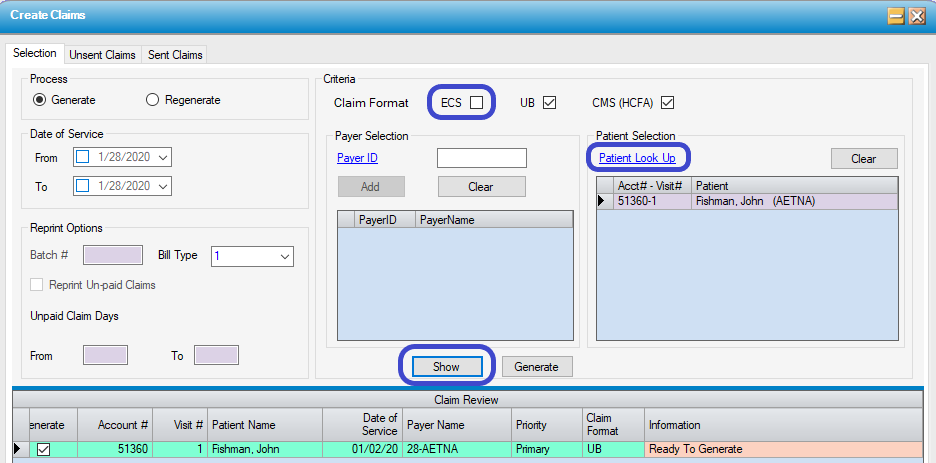The height and width of the screenshot is (463, 936).
Task: Tick the To date of service checkbox
Action: 83,186
